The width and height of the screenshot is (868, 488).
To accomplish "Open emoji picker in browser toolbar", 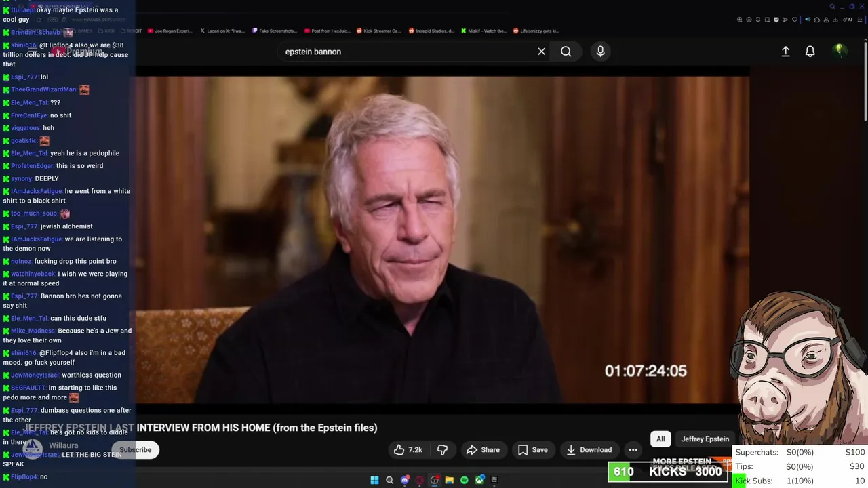I will click(x=749, y=20).
